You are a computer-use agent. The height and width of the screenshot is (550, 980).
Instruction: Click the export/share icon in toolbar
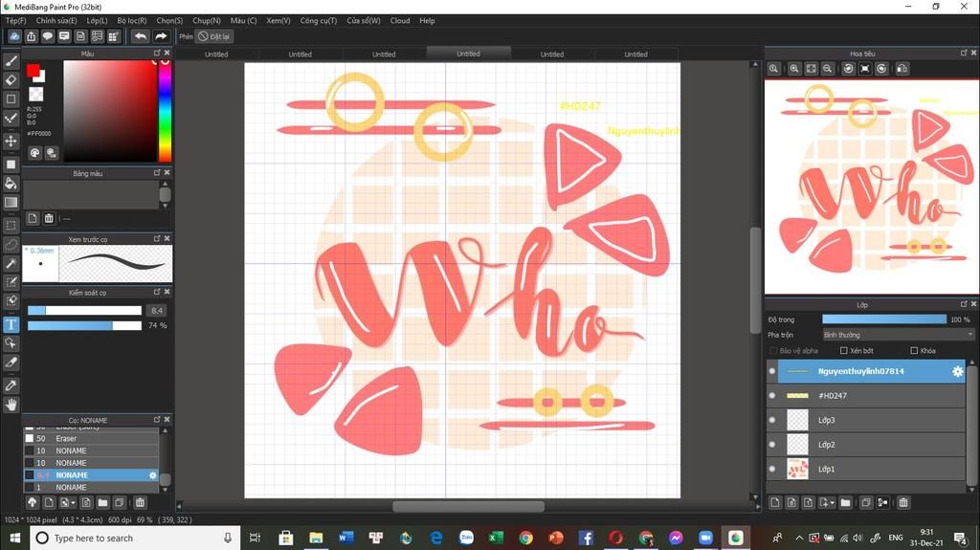pos(32,36)
